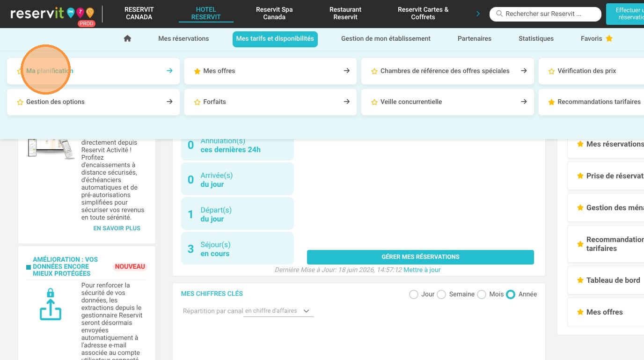The height and width of the screenshot is (360, 644).
Task: Click arrow on Forfaits card
Action: pos(346,102)
